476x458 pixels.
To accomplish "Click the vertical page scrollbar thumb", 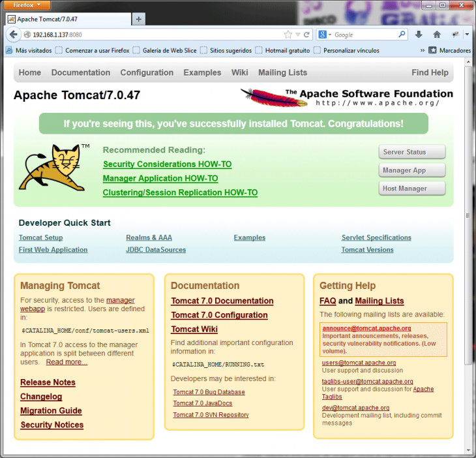I will click(468, 215).
